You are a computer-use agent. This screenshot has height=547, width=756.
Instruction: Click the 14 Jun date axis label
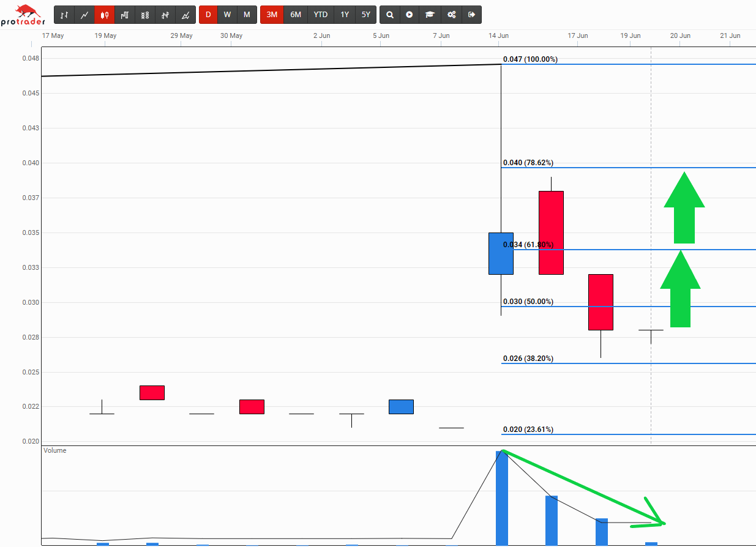pos(499,35)
